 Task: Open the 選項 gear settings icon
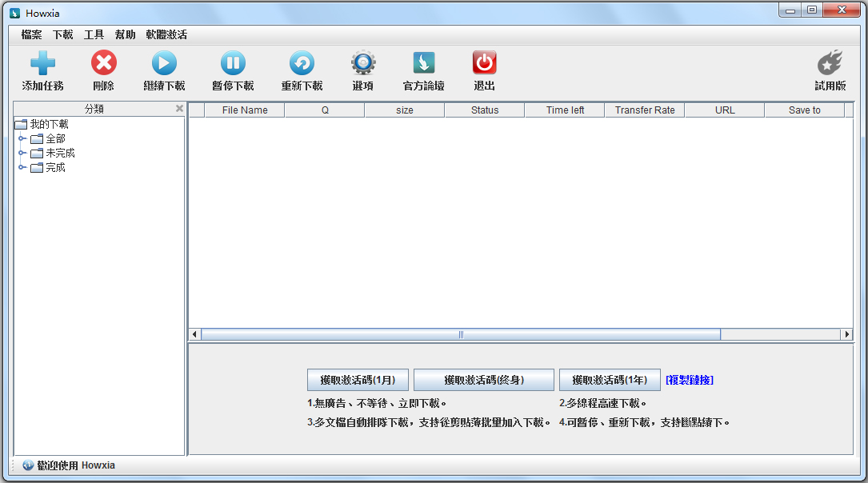point(363,63)
